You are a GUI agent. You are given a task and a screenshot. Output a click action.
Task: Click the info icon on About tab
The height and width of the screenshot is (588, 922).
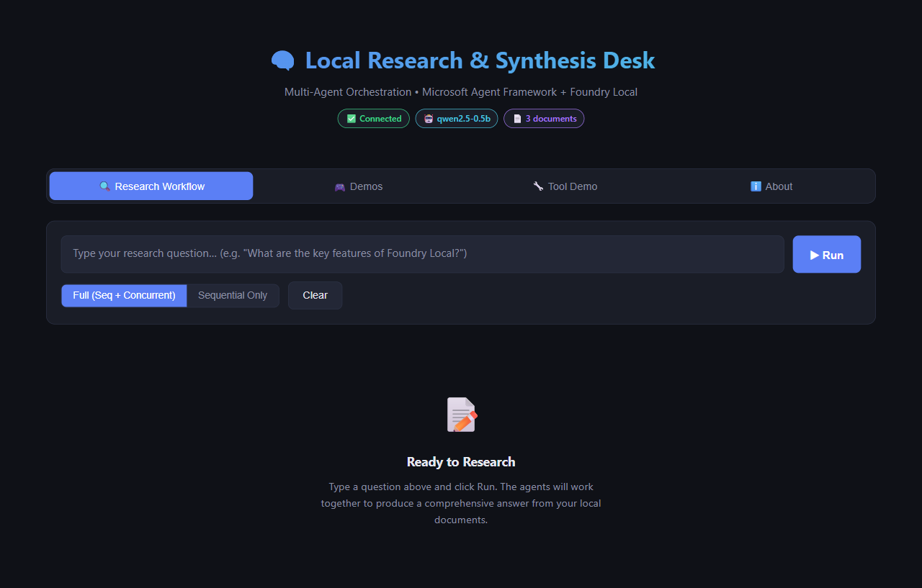[x=756, y=186]
